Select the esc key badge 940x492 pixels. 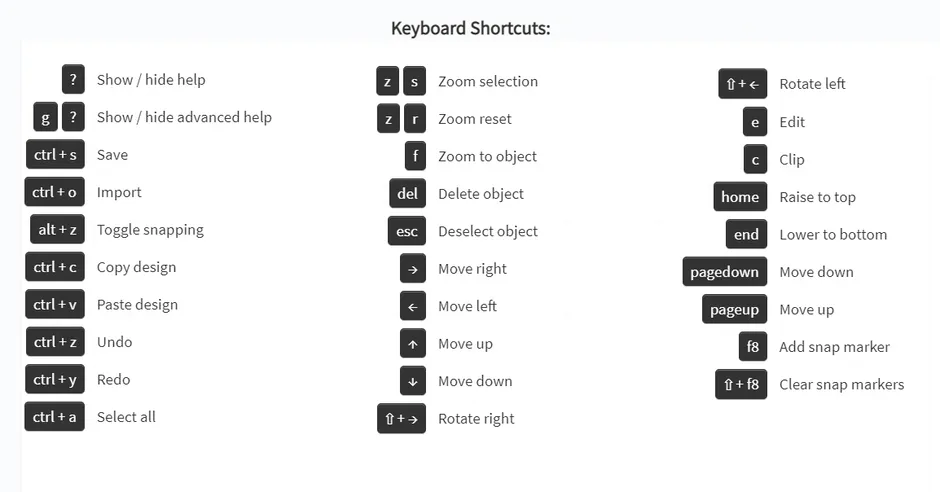407,231
